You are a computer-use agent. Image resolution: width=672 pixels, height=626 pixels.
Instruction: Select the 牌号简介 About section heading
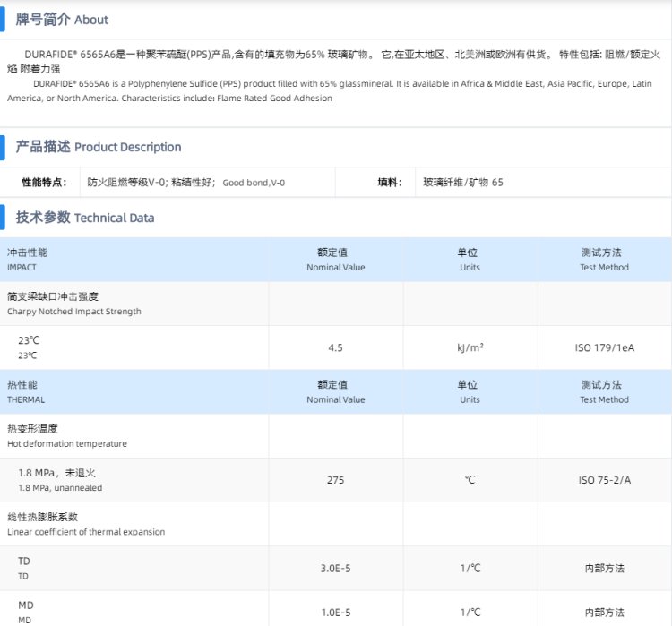62,19
